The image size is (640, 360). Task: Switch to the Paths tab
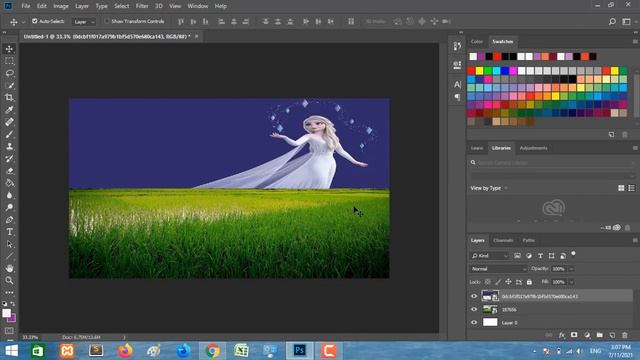[528, 240]
